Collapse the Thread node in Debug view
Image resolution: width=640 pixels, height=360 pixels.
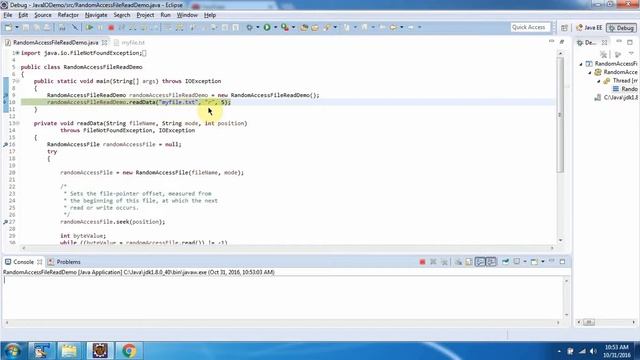coord(599,81)
